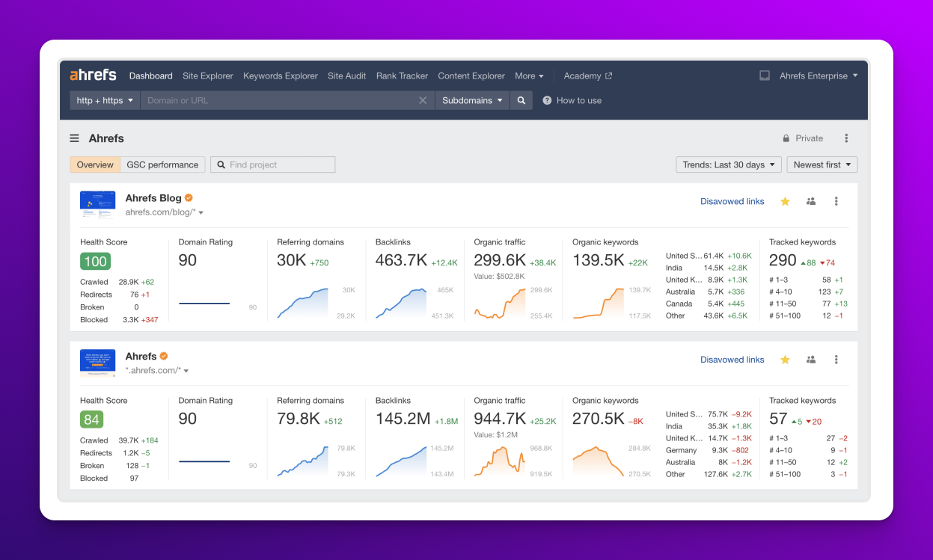The image size is (933, 560).
Task: Open the Newest first sort dropdown
Action: click(822, 164)
